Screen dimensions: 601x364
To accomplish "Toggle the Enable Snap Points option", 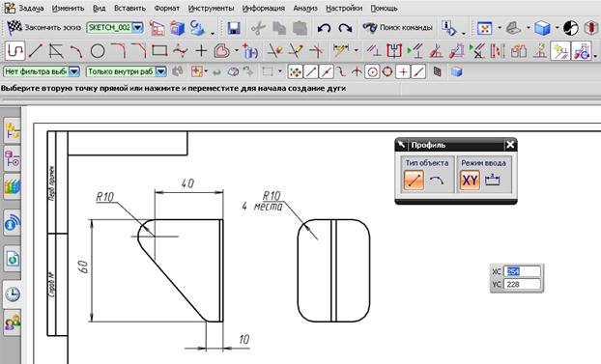I will (295, 71).
